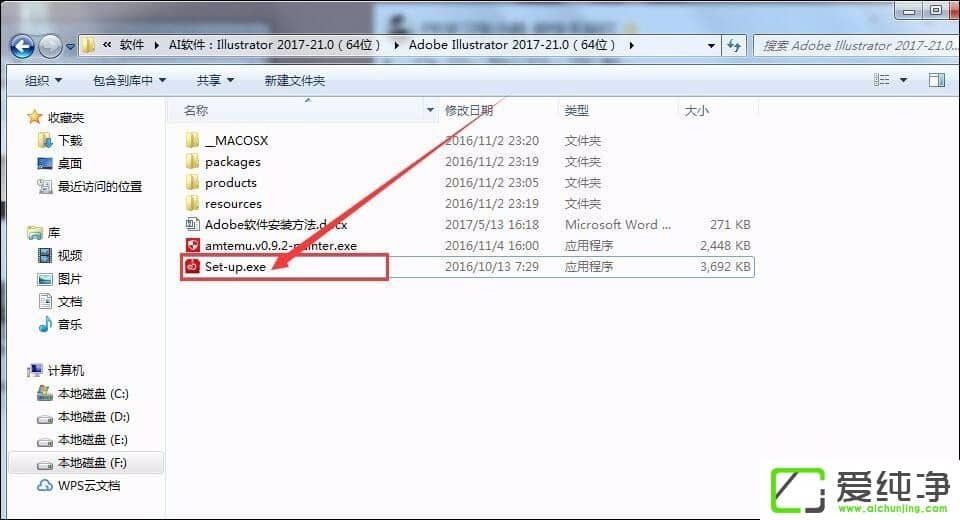
Task: Expand the chevron after the 软件 breadcrumb
Action: click(156, 45)
